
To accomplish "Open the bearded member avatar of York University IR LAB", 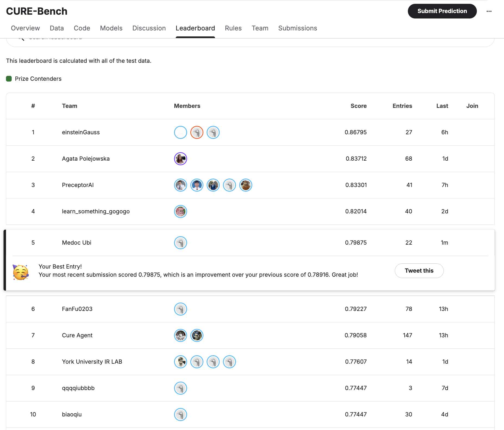I will [180, 362].
